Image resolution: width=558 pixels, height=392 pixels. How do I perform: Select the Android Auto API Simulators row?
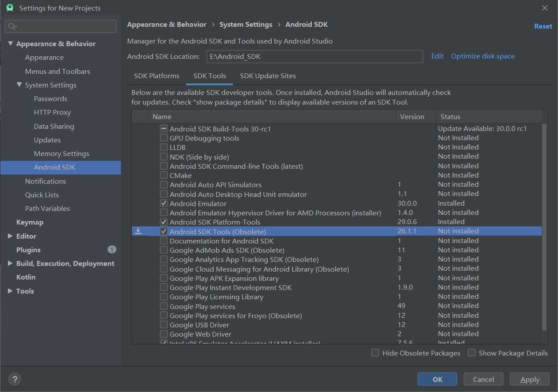click(x=337, y=185)
